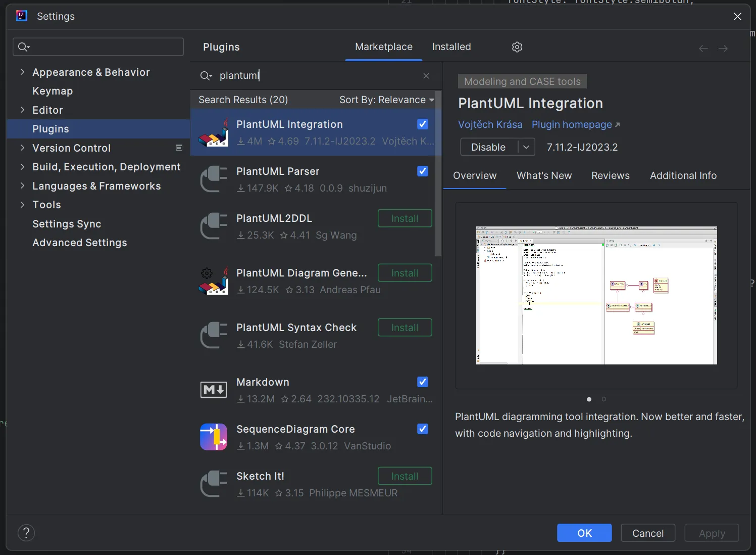Open the Reviews tab

[610, 175]
